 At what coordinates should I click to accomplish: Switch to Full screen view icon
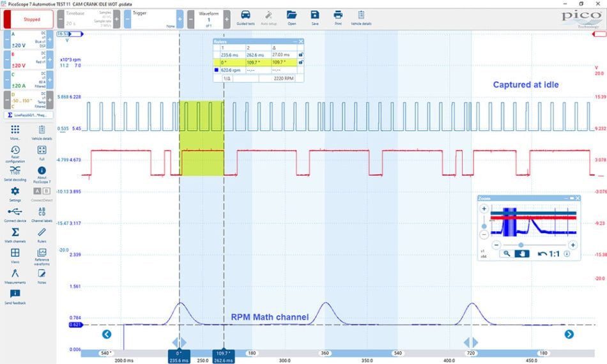click(42, 153)
